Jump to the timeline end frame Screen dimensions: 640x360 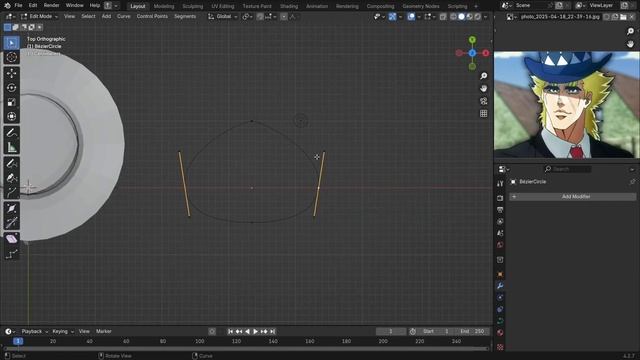click(x=272, y=331)
